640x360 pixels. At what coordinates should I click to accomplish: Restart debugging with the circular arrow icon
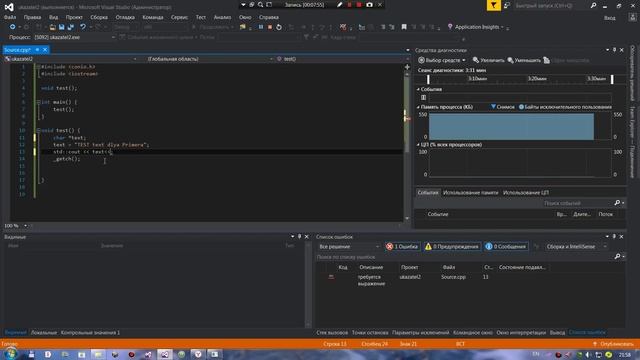pos(279,27)
